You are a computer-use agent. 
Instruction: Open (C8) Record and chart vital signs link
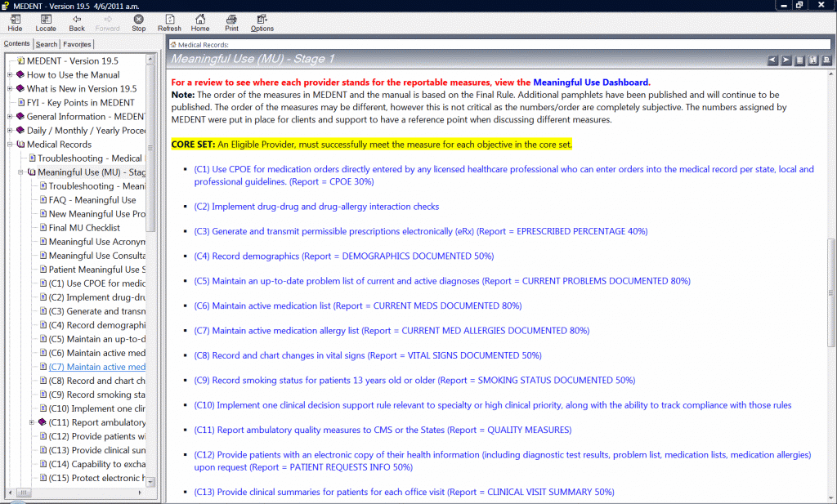(368, 355)
